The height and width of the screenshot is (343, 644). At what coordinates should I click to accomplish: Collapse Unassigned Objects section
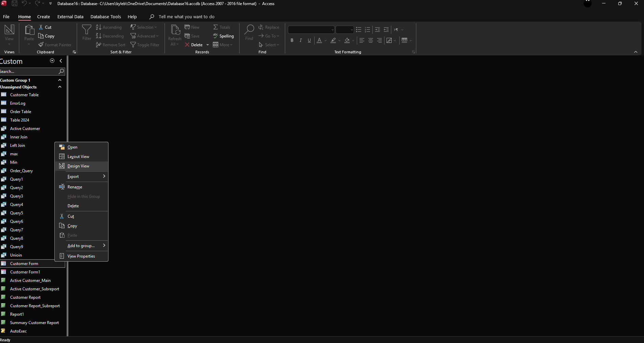point(60,87)
